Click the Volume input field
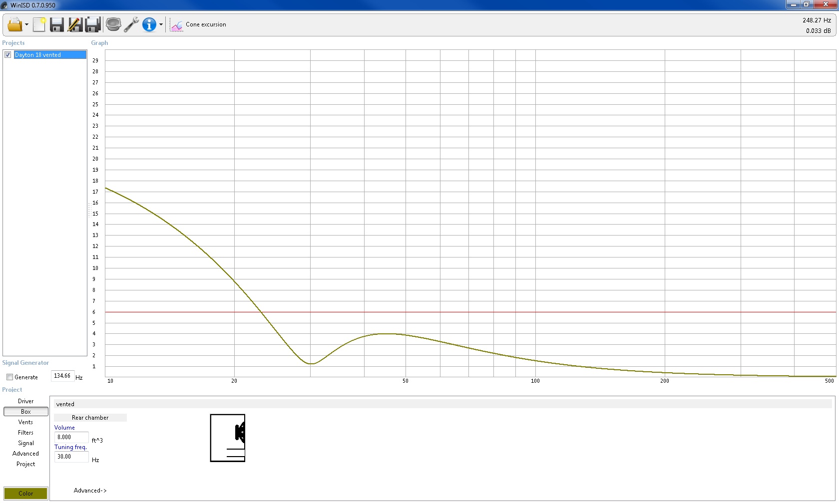Viewport: 839px width, 504px height. 71,437
